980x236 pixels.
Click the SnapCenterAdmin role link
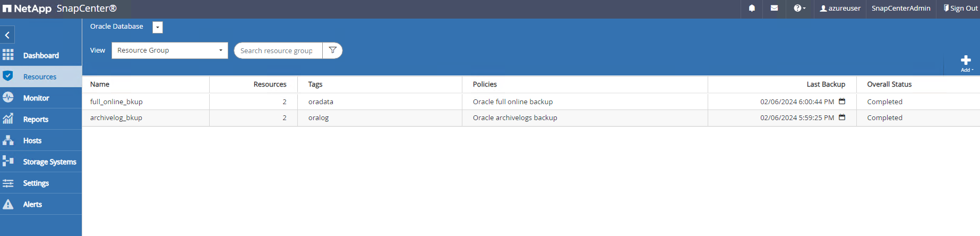[901, 9]
